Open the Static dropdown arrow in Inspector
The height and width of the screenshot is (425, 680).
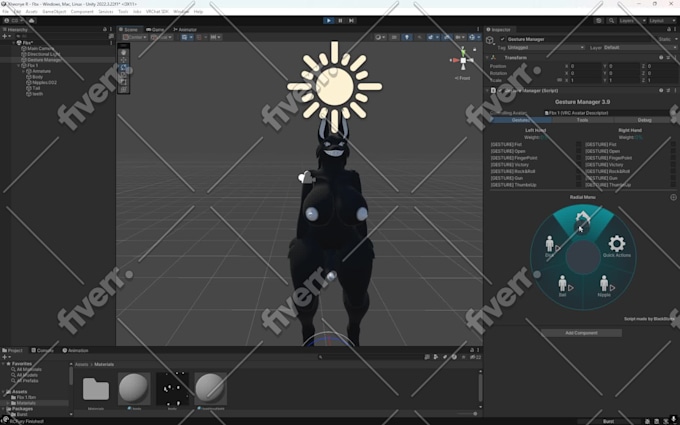(676, 39)
